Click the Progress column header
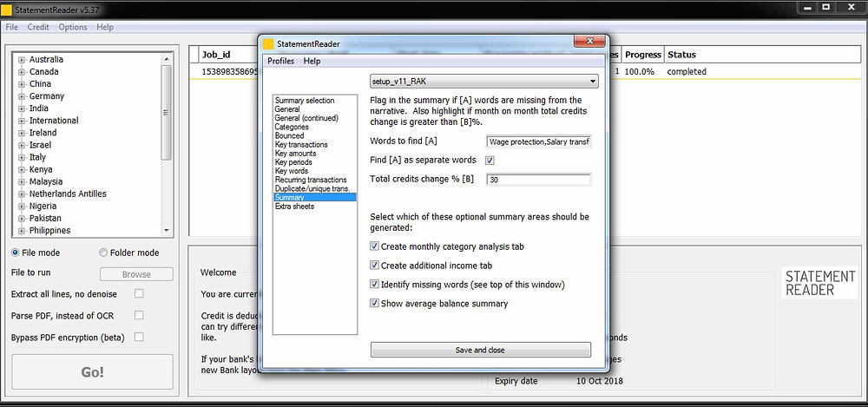This screenshot has width=868, height=407. click(642, 55)
